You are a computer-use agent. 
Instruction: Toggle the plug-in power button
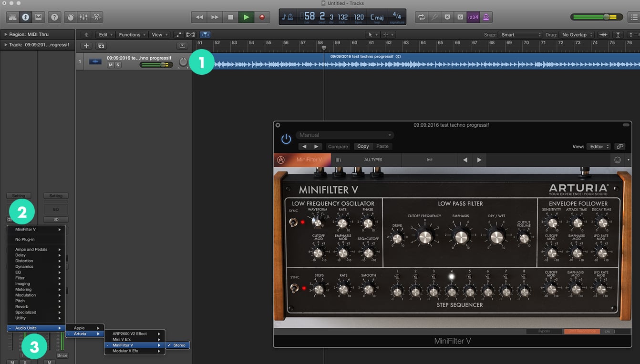pos(286,139)
